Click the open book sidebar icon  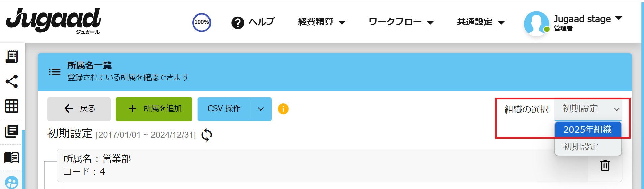click(12, 157)
